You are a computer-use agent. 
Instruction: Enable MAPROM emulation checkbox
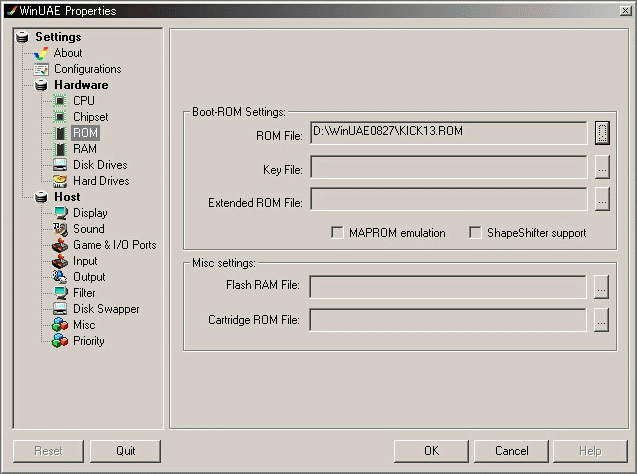point(338,233)
